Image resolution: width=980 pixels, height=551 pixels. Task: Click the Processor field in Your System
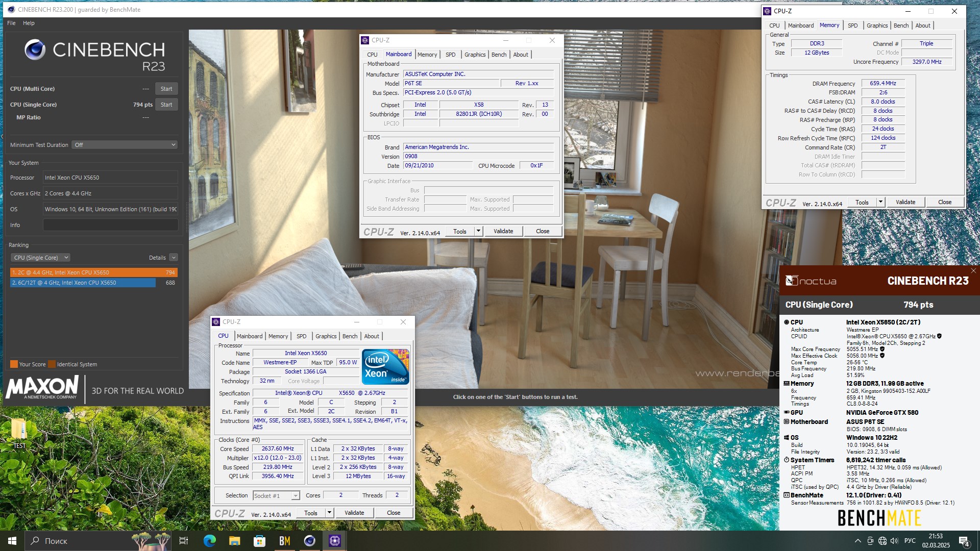tap(110, 178)
